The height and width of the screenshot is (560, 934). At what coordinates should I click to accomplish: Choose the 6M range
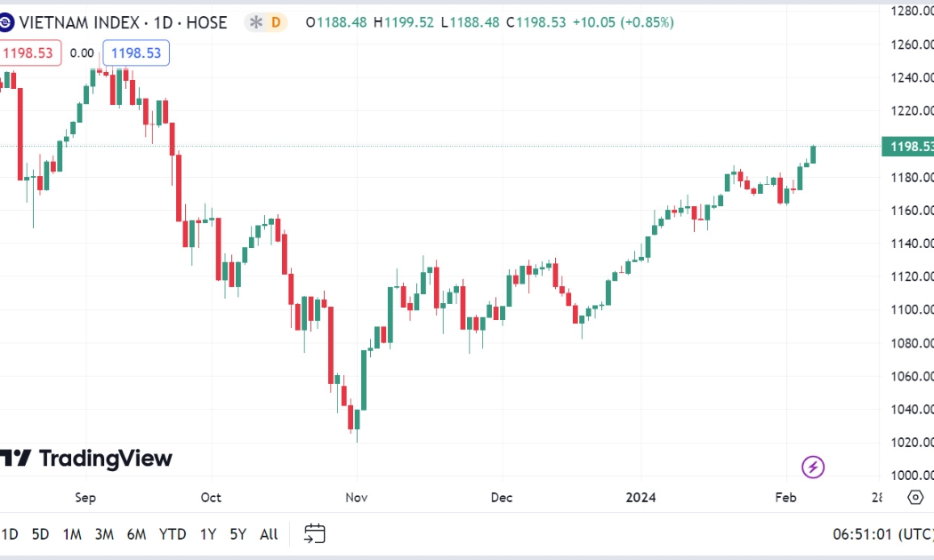[136, 534]
